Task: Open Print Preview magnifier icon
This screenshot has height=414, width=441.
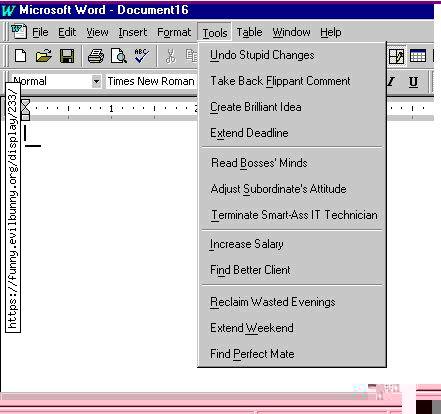Action: pos(119,56)
